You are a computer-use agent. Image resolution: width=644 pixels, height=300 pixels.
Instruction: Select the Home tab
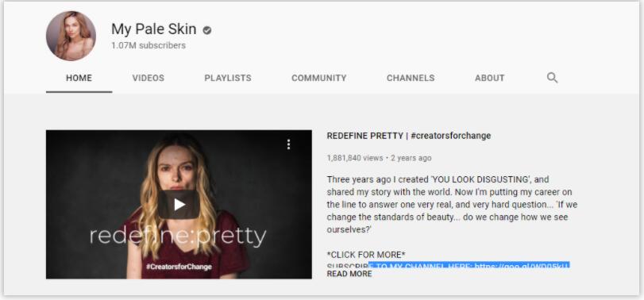point(79,78)
